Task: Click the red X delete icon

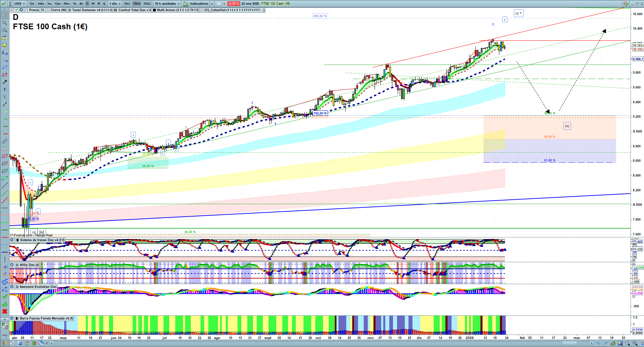Action: [x=5, y=311]
